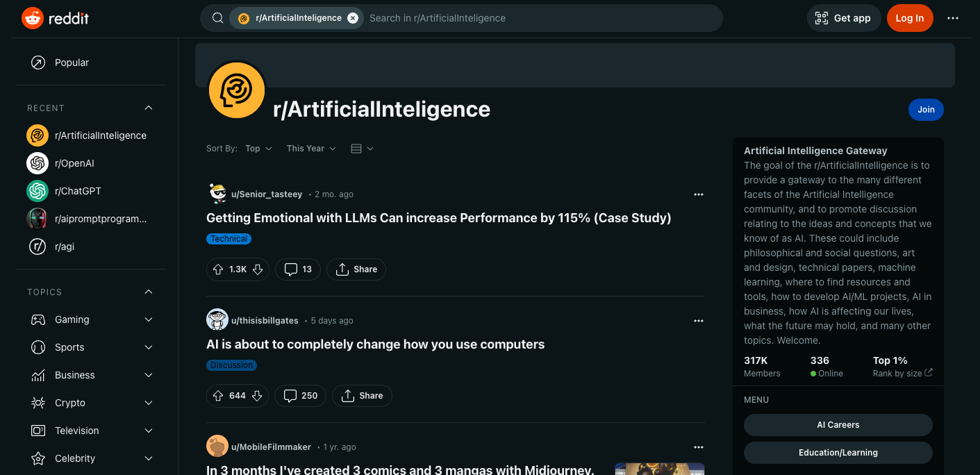
Task: Open the Top sort dropdown
Action: pos(257,148)
